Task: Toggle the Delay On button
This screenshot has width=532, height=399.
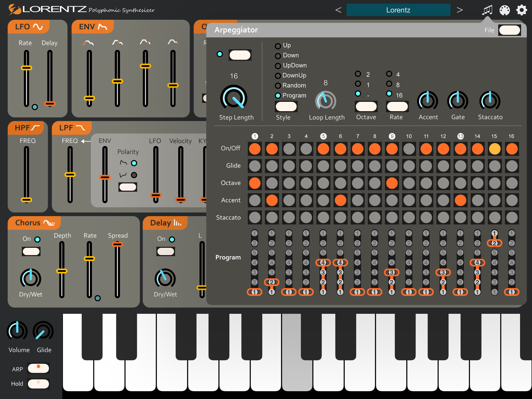Action: (166, 251)
